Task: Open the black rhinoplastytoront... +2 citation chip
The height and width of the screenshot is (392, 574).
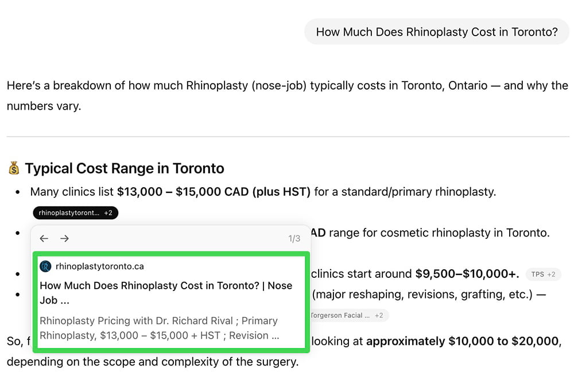Action: coord(76,213)
